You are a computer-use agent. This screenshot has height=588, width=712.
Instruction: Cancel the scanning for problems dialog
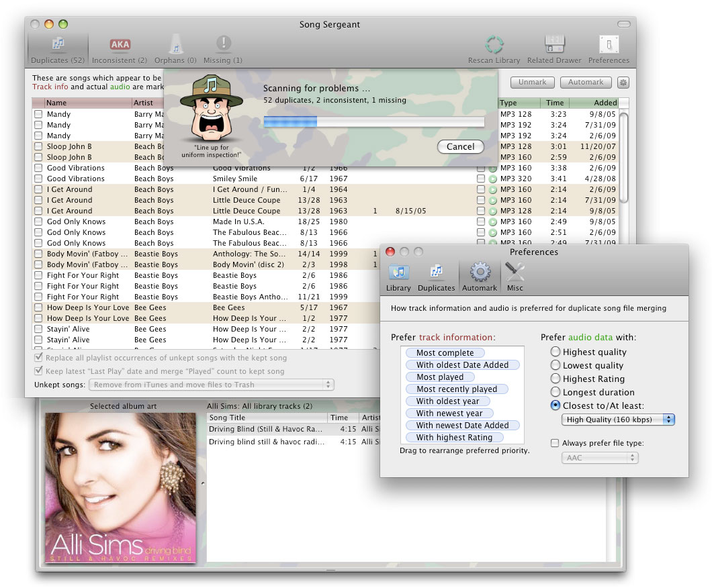pyautogui.click(x=460, y=146)
